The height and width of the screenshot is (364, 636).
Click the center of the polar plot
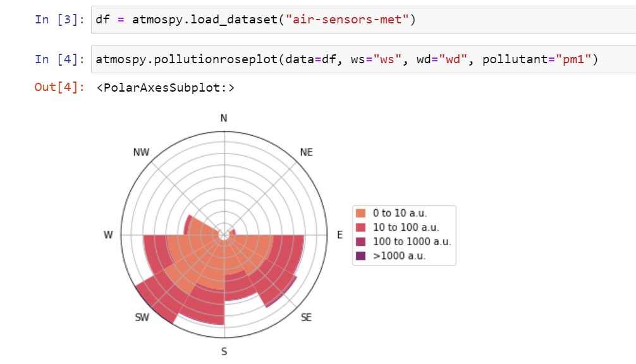223,234
